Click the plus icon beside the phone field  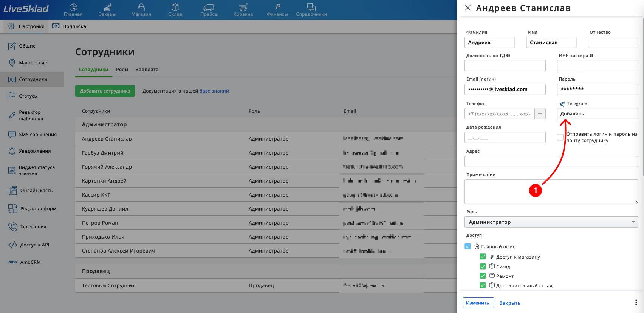[540, 114]
